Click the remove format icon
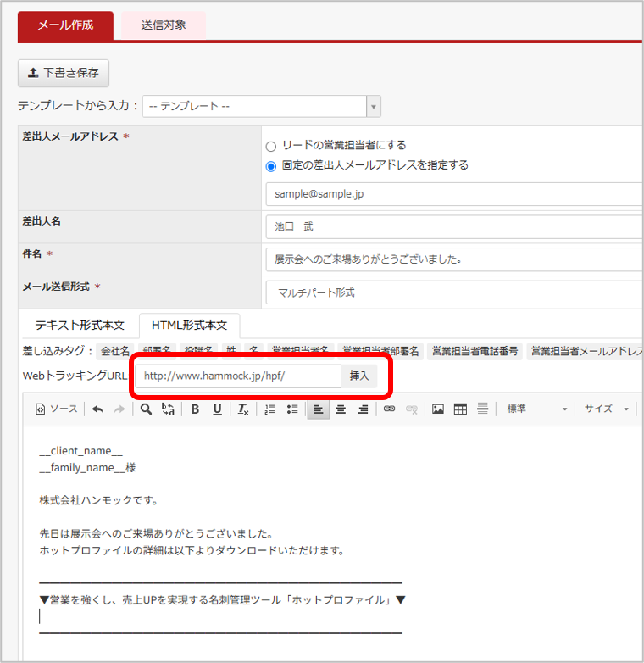Viewport: 644px width, 663px height. click(243, 409)
